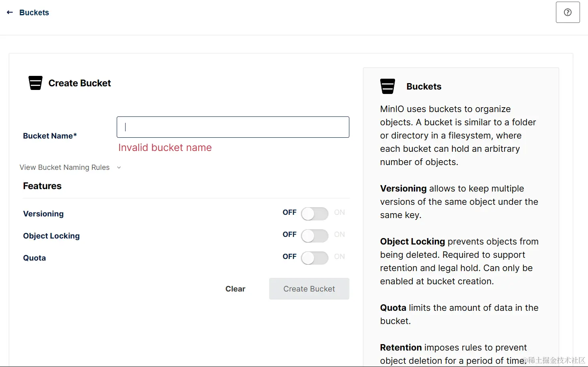
Task: Enable the Versioning toggle switch
Action: [314, 214]
